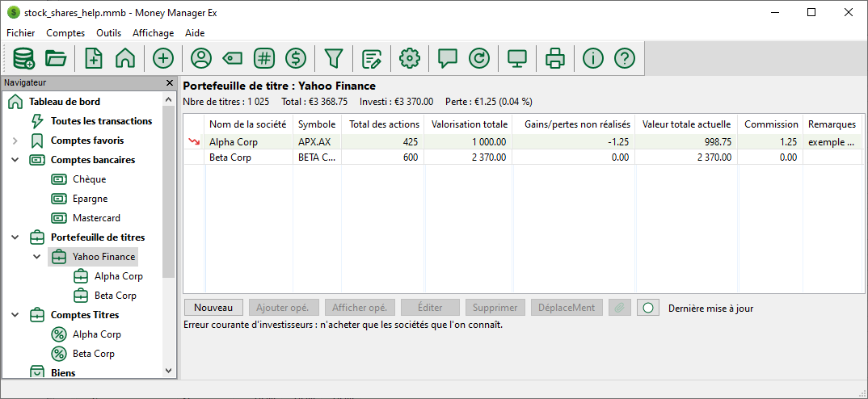868x399 pixels.
Task: Click the DéplaceMent button
Action: (x=567, y=308)
